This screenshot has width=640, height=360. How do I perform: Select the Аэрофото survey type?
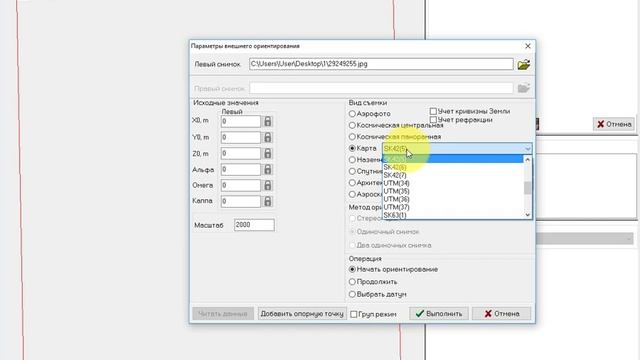point(352,114)
